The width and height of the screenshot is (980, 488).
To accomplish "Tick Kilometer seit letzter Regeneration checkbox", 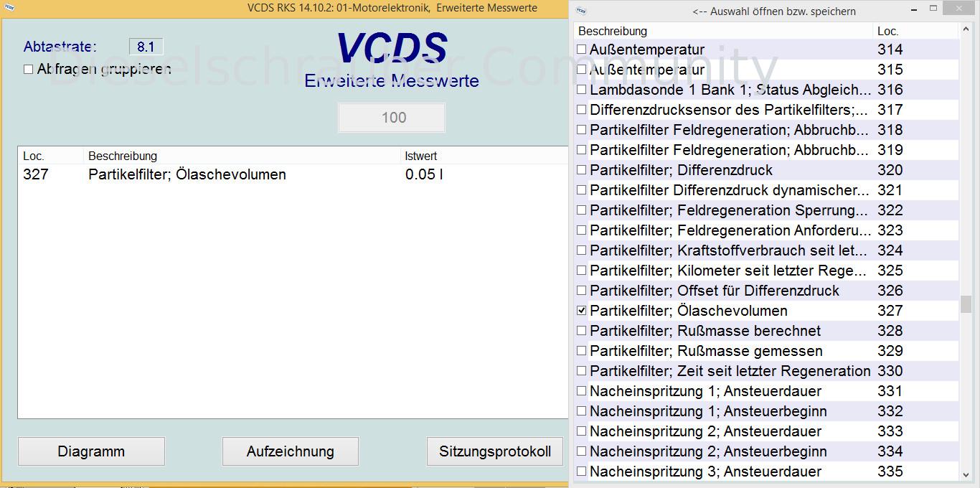I will [x=582, y=271].
